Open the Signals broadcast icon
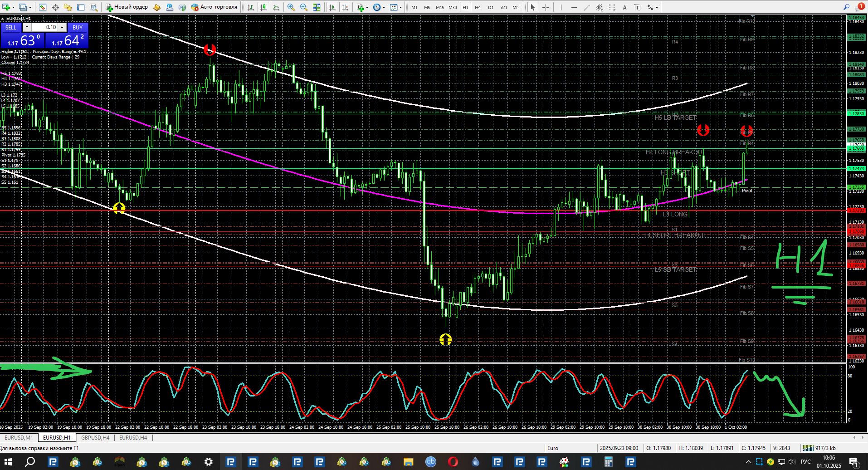 pos(182,7)
